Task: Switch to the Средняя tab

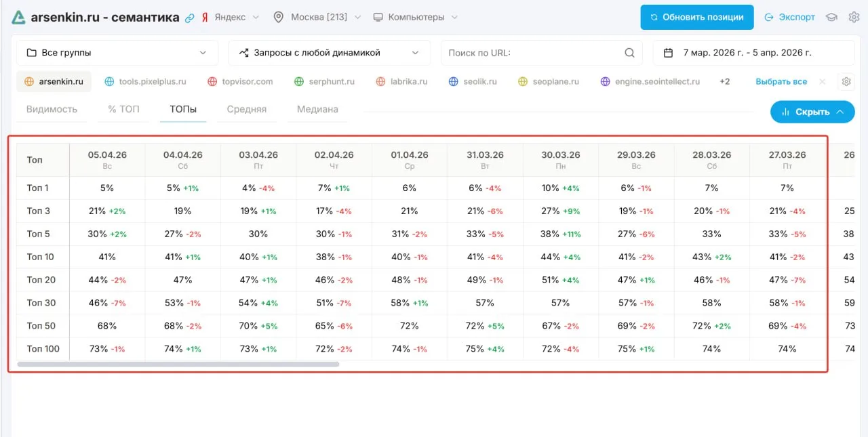Action: 247,109
